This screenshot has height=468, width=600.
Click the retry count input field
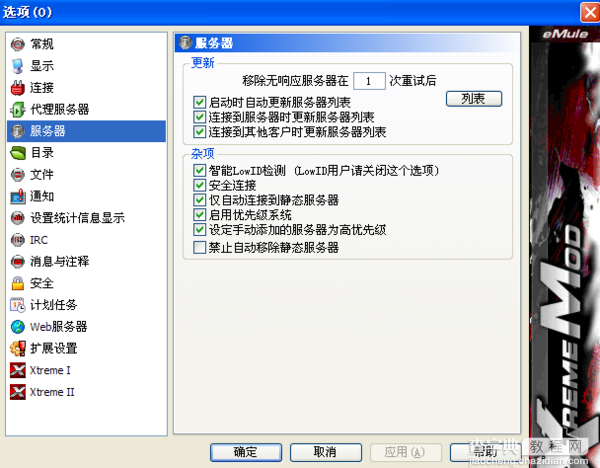pos(369,81)
